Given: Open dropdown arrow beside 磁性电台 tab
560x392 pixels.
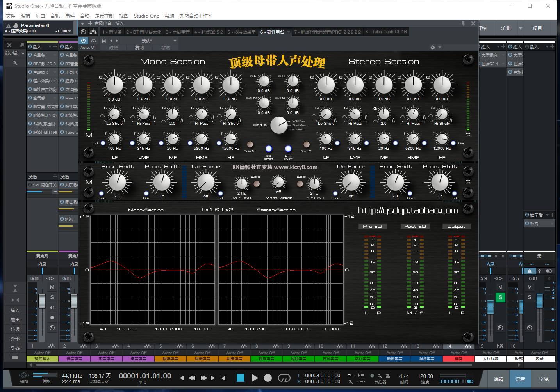Looking at the screenshot, I should point(289,32).
